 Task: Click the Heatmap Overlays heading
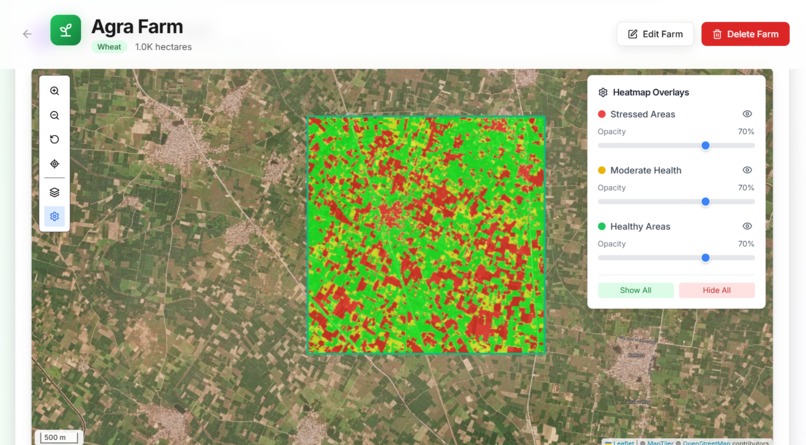click(x=651, y=92)
